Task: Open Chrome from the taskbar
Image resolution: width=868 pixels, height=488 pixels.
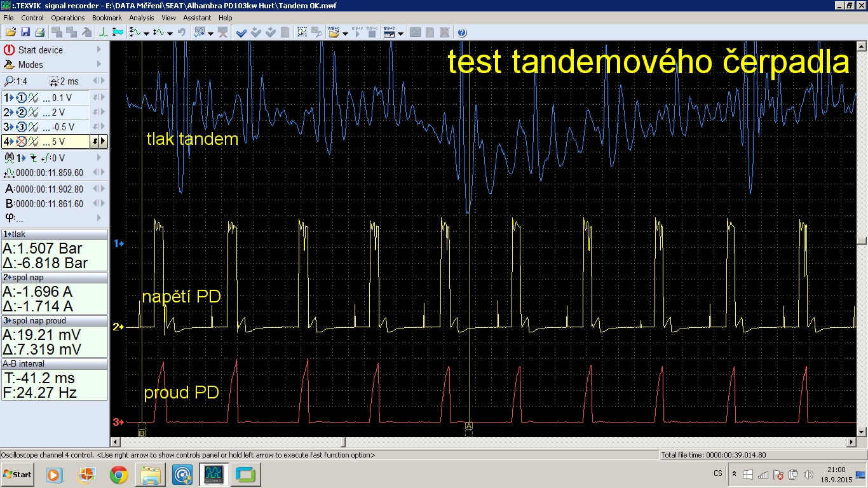Action: [x=118, y=475]
